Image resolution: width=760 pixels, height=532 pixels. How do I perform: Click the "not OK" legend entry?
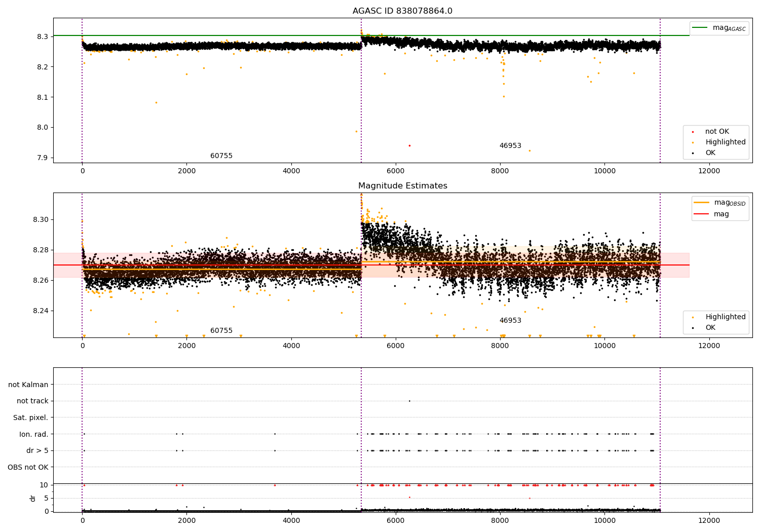tap(717, 132)
